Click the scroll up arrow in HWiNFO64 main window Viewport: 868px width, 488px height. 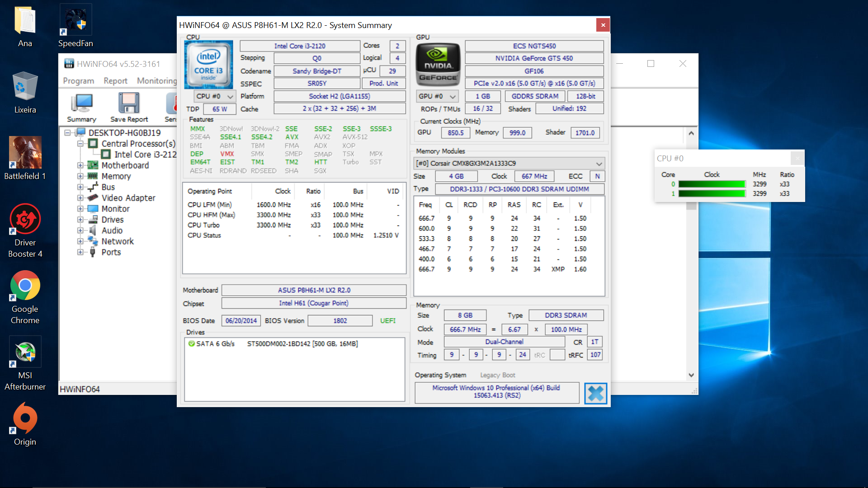pyautogui.click(x=691, y=133)
